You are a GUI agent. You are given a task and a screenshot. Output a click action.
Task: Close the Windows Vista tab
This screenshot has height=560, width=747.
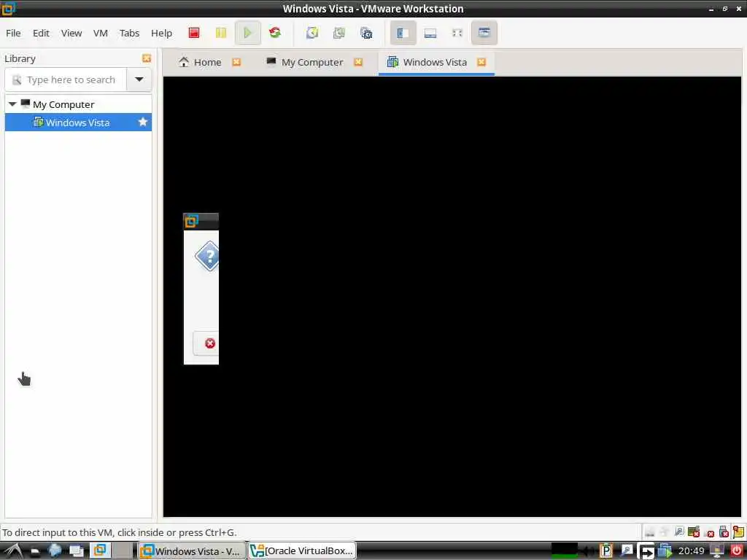481,63
